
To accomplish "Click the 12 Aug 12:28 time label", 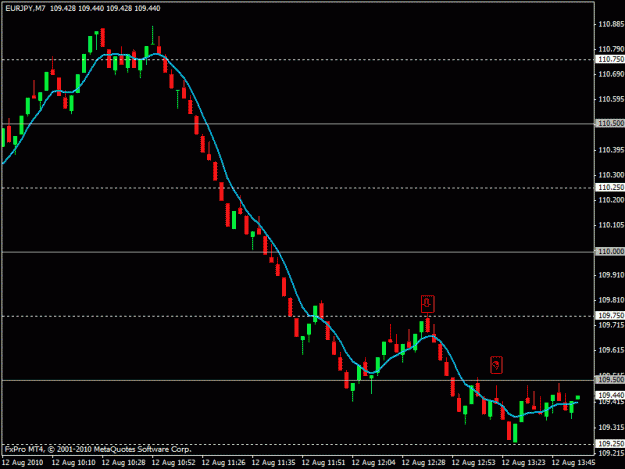I will 423,463.
